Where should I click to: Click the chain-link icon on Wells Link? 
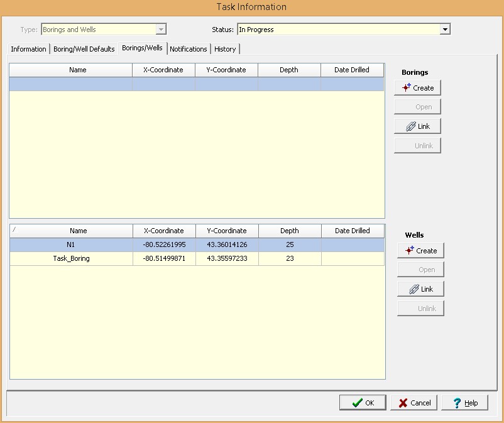[414, 289]
